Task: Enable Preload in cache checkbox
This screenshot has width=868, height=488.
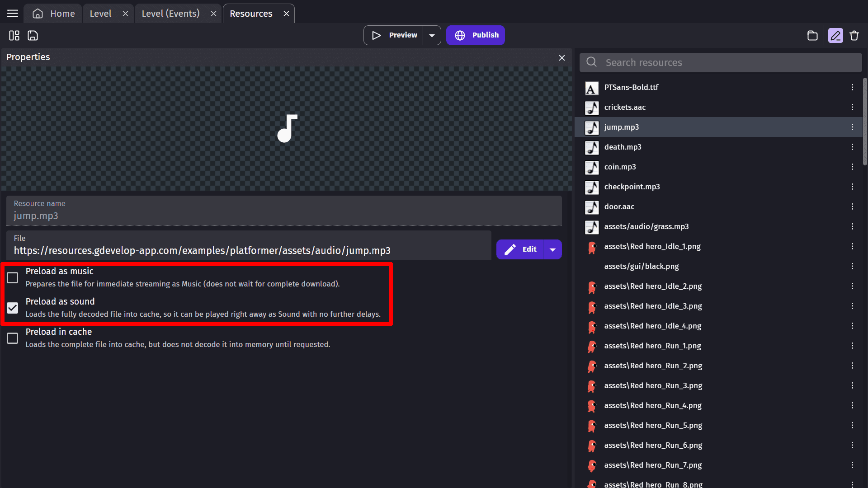Action: [x=13, y=338]
